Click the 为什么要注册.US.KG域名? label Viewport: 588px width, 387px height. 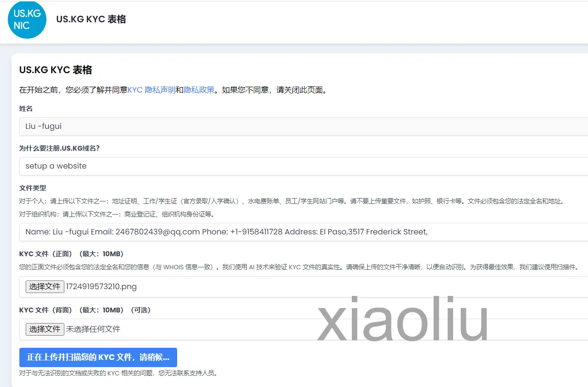[59, 148]
